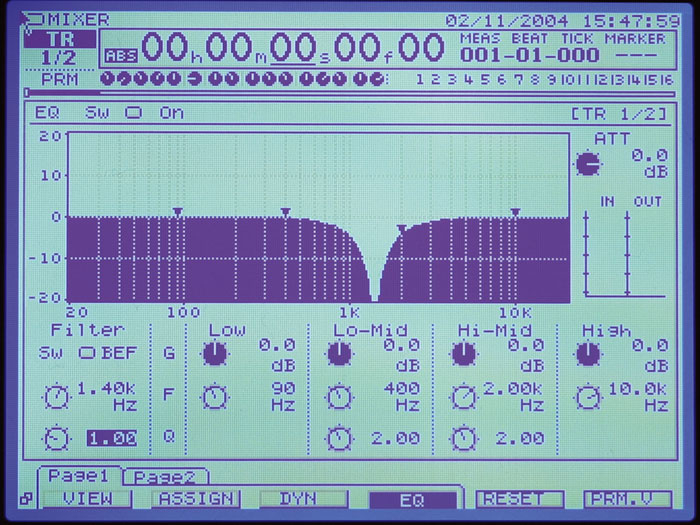Viewport: 700px width, 525px height.
Task: Click the Lo-Mid band marker on EQ graph
Action: click(285, 212)
